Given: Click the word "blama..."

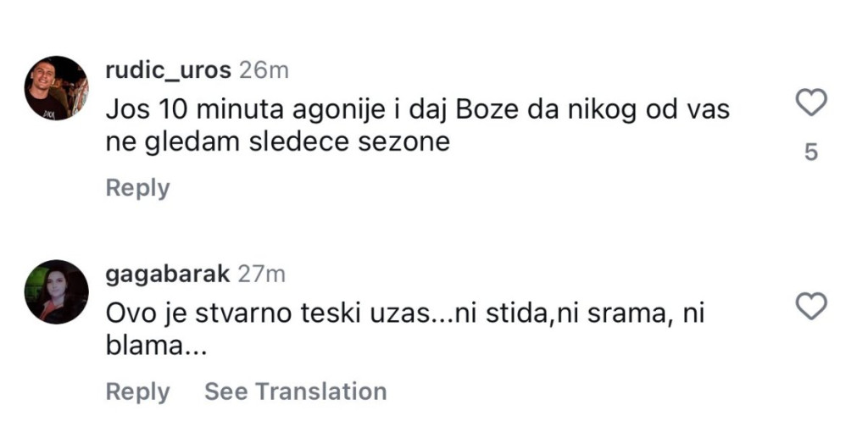Looking at the screenshot, I should coord(155,346).
